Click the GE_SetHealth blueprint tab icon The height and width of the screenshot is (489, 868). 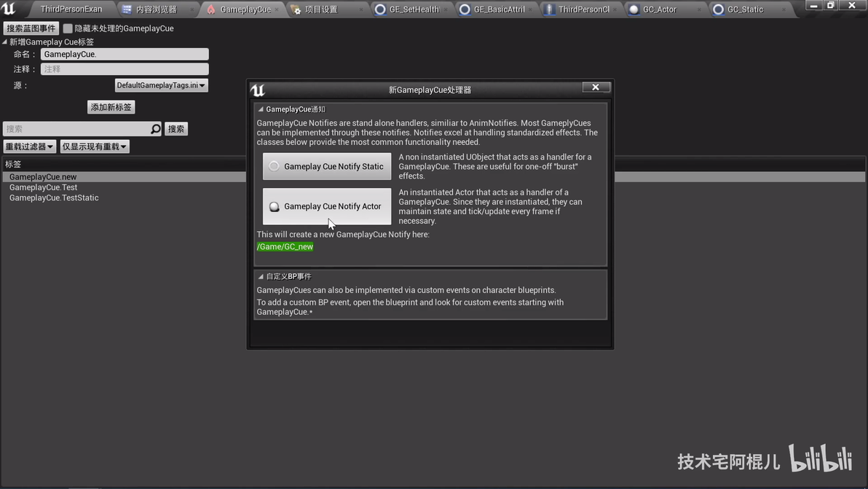click(380, 9)
